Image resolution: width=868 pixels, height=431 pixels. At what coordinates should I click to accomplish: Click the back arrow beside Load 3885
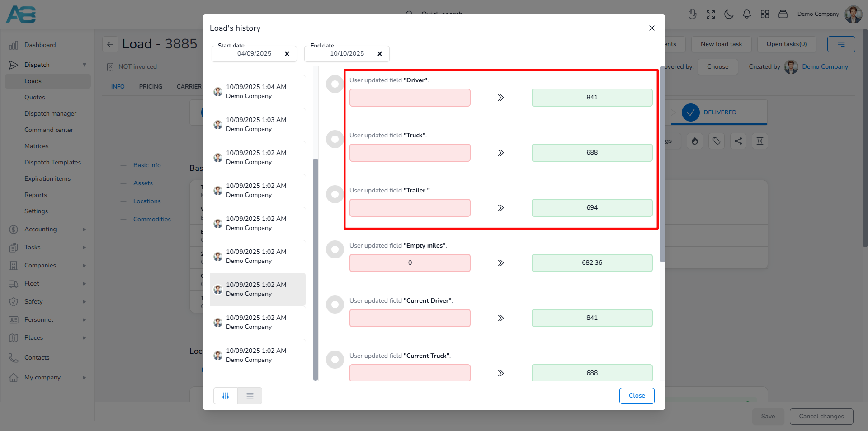(x=110, y=44)
